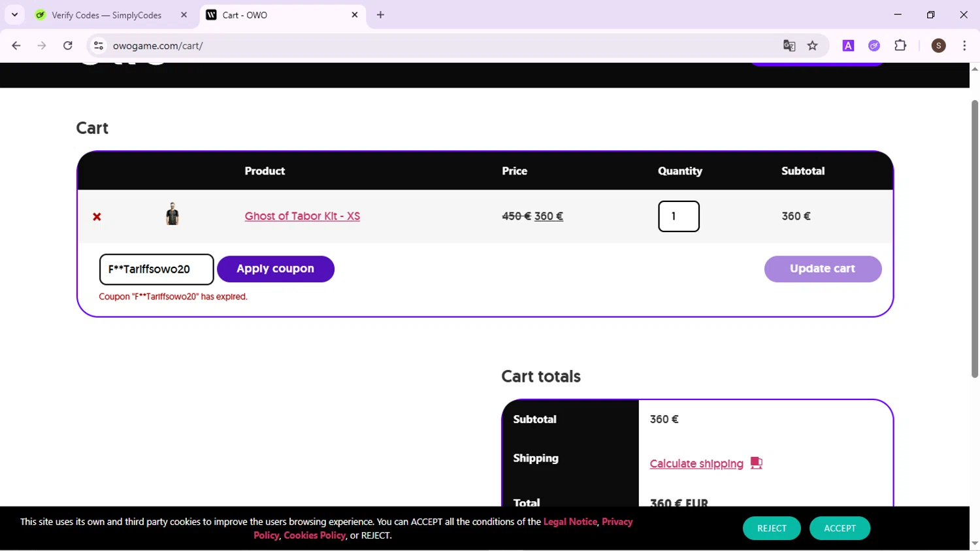The image size is (980, 551).
Task: Minimize the browser window
Action: (898, 14)
